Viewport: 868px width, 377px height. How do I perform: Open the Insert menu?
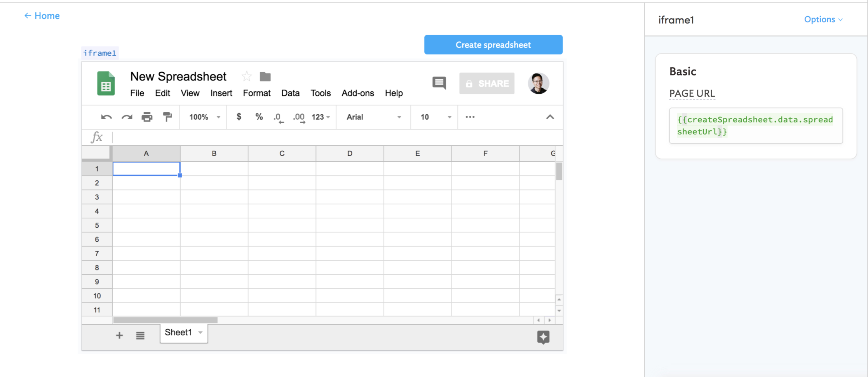pos(221,93)
